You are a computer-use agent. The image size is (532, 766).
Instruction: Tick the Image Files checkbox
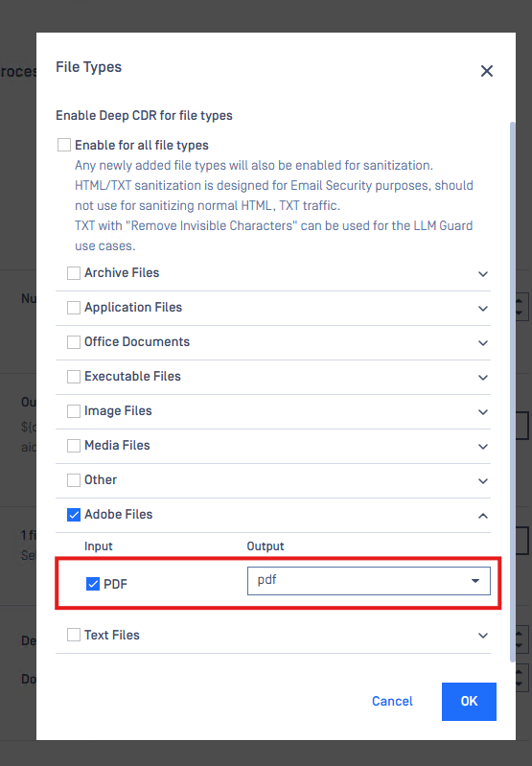pyautogui.click(x=74, y=411)
